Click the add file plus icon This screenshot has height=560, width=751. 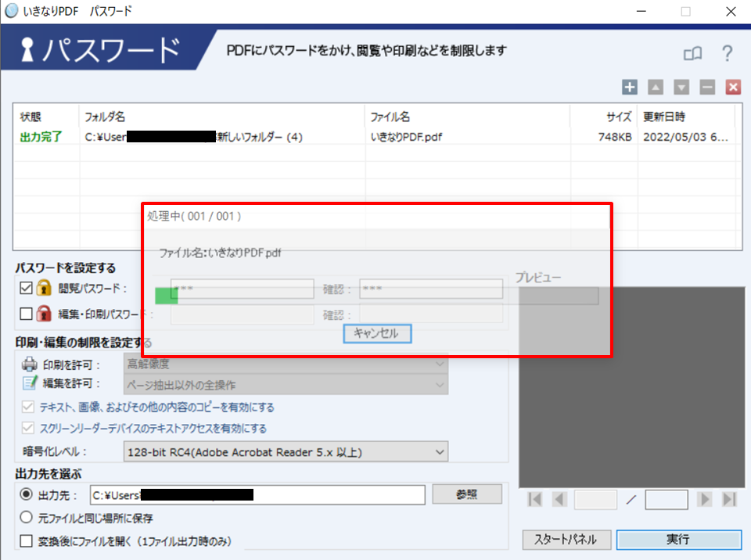click(x=629, y=87)
